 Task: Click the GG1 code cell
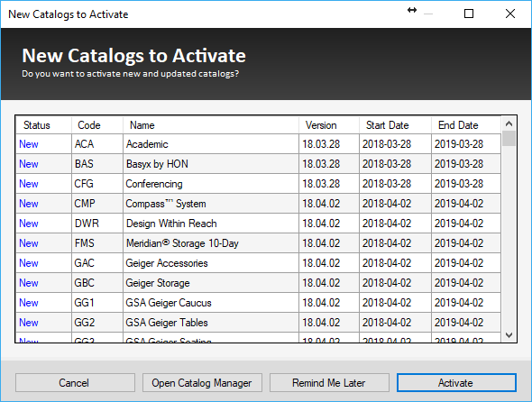pos(97,303)
